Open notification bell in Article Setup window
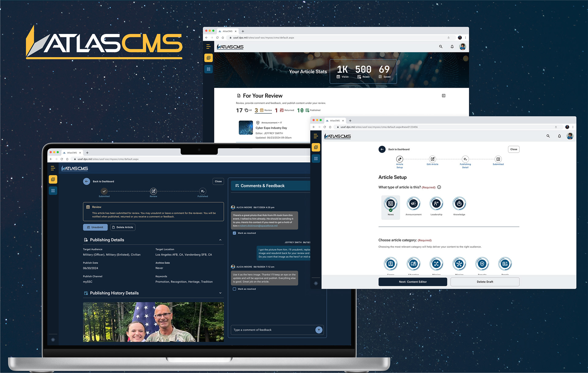588x373 pixels. [560, 136]
